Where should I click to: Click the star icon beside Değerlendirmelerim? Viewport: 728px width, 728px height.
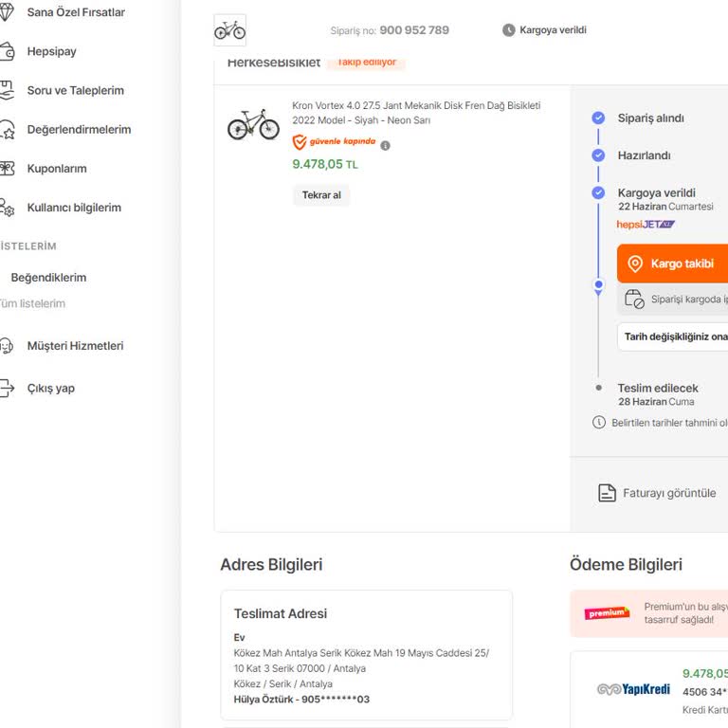(7, 129)
